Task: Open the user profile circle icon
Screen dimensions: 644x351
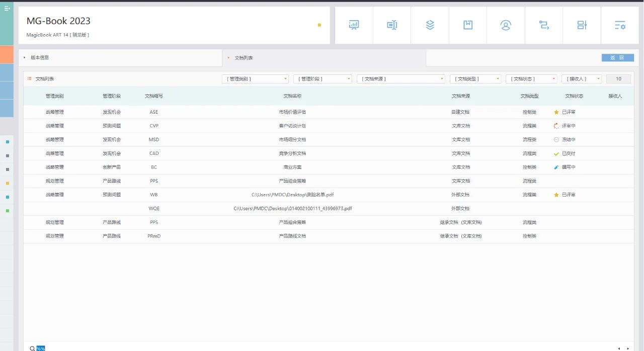Action: [x=506, y=25]
